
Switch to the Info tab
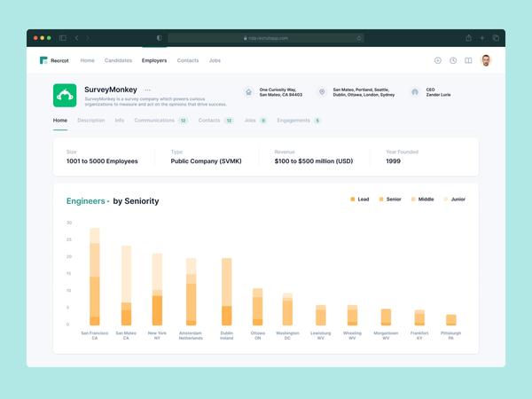pyautogui.click(x=120, y=121)
